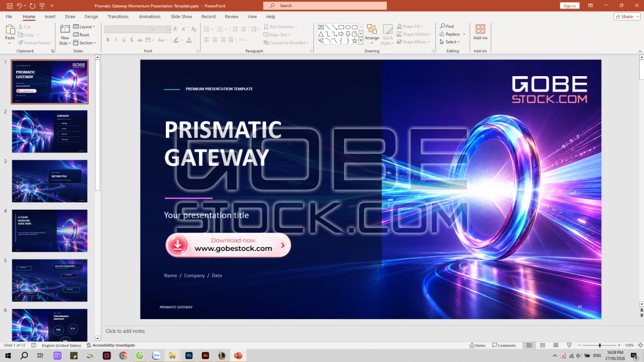Click the slide thumbnail panel scrollbar
Screen dimensions: 644x362
click(x=98, y=125)
